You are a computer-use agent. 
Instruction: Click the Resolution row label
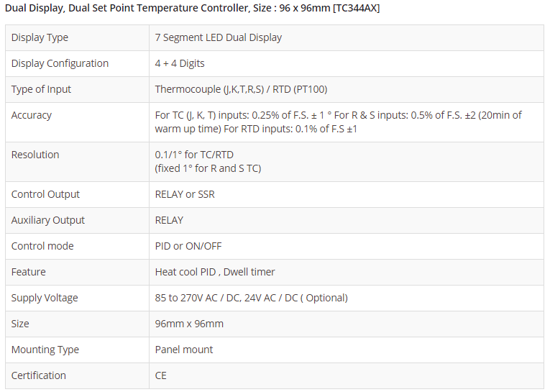point(35,155)
